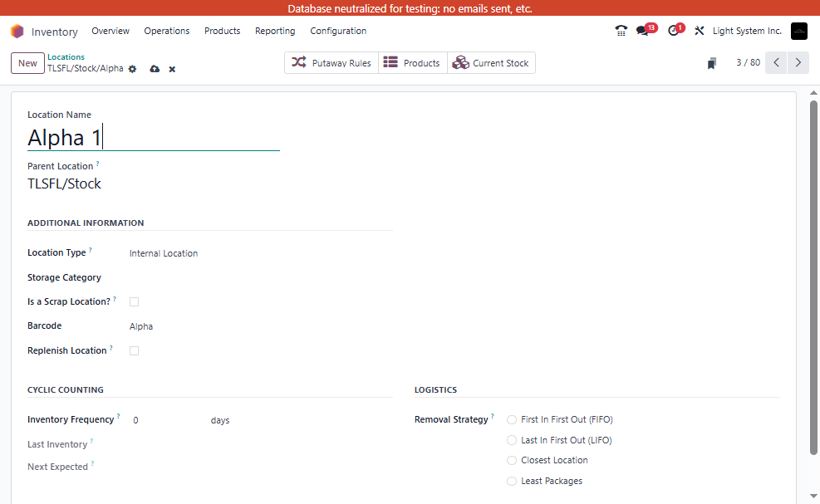
Task: Click the Parent Location help question mark
Action: tap(97, 164)
